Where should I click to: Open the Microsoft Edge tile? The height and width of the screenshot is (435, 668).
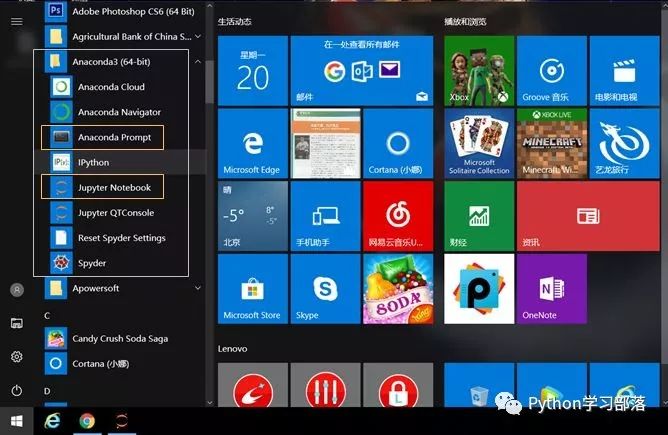[x=253, y=143]
